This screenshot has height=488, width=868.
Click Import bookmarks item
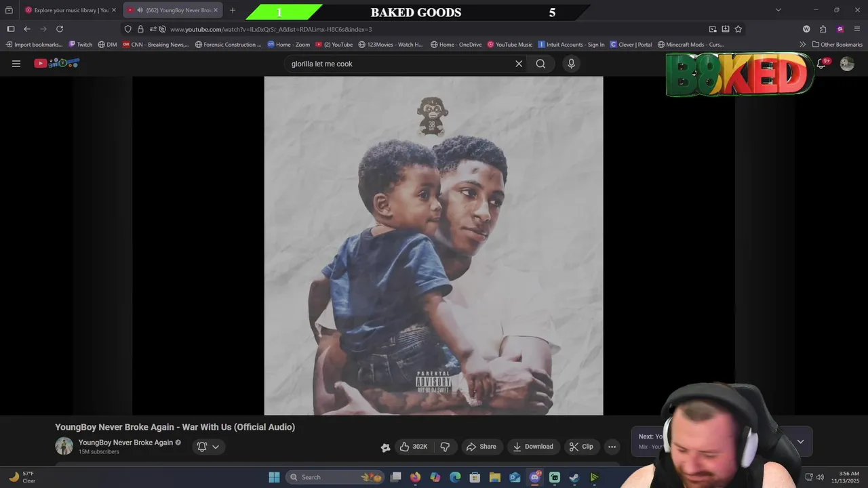33,45
